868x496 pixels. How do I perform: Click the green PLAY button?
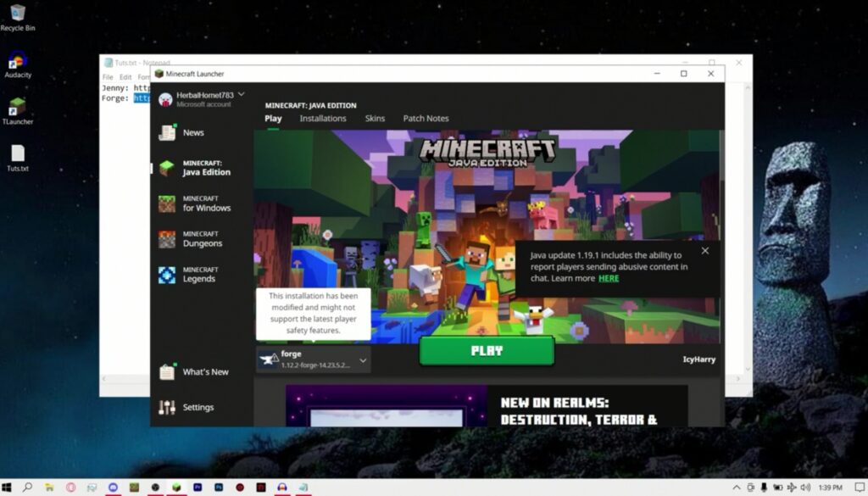tap(487, 351)
